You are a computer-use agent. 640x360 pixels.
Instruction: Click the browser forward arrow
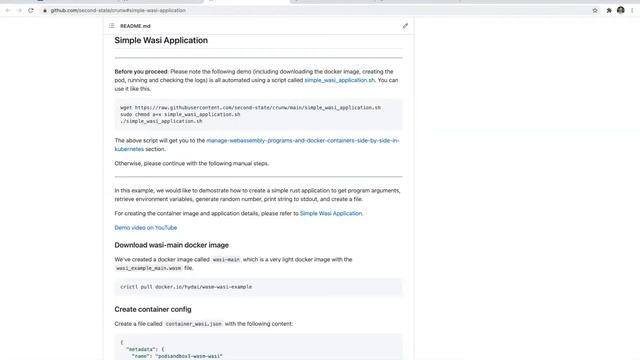click(19, 10)
